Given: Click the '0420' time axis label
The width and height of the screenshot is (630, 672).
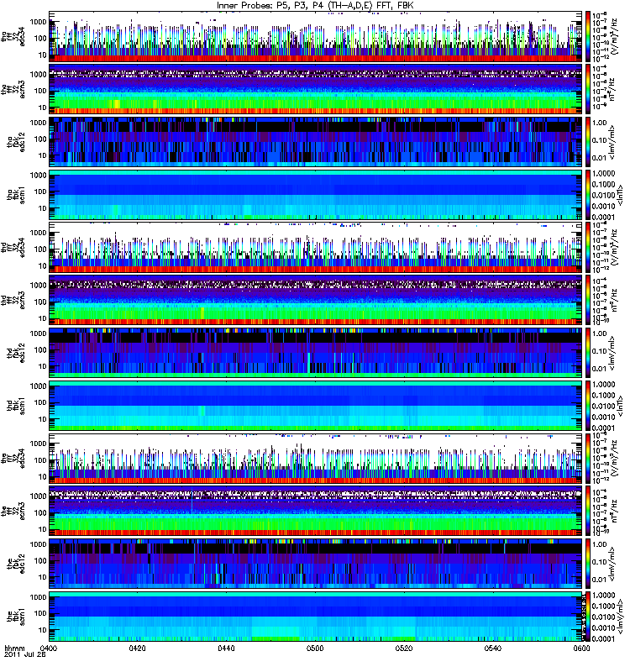Looking at the screenshot, I should pos(137,648).
